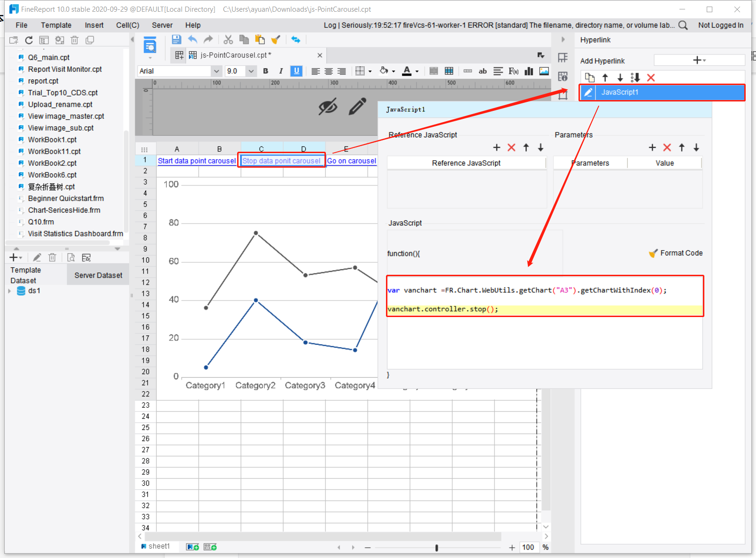Switch to the Server Dataset tab
756x558 pixels.
point(98,275)
